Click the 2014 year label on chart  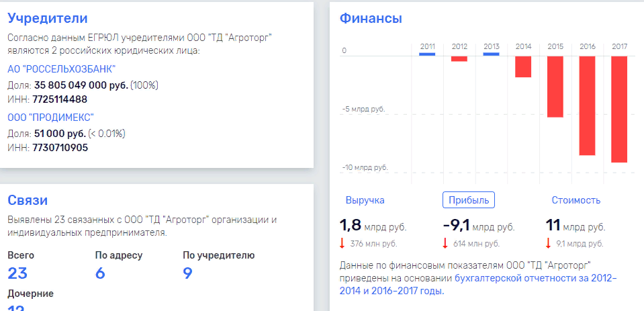(523, 46)
